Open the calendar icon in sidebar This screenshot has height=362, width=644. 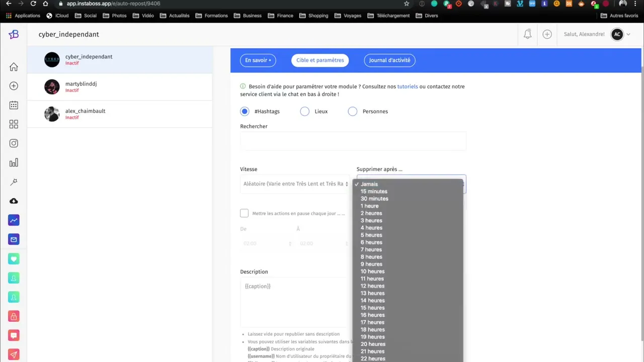(14, 105)
